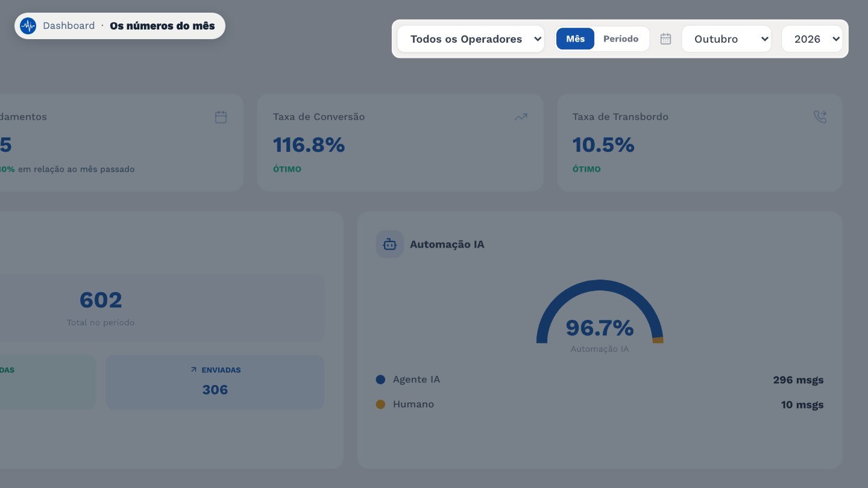Screen dimensions: 868x488
Task: Click the '10 msgs' count
Action: 802,405
